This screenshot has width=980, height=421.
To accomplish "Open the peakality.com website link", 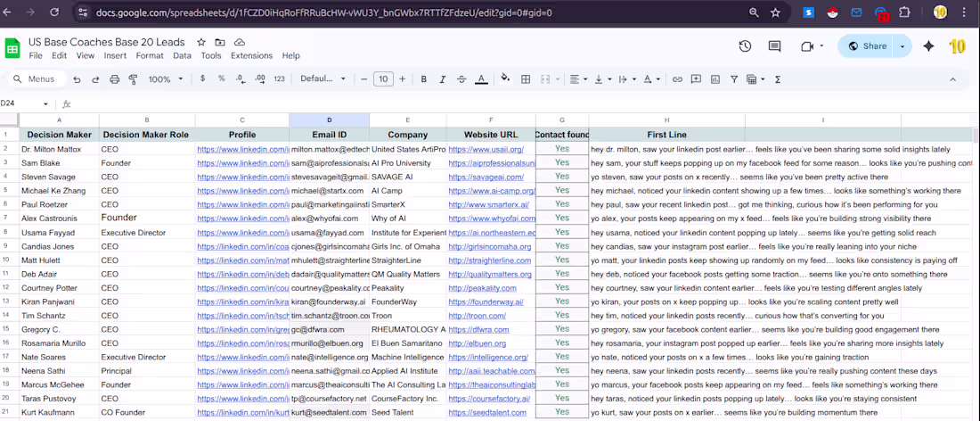I will pos(482,288).
